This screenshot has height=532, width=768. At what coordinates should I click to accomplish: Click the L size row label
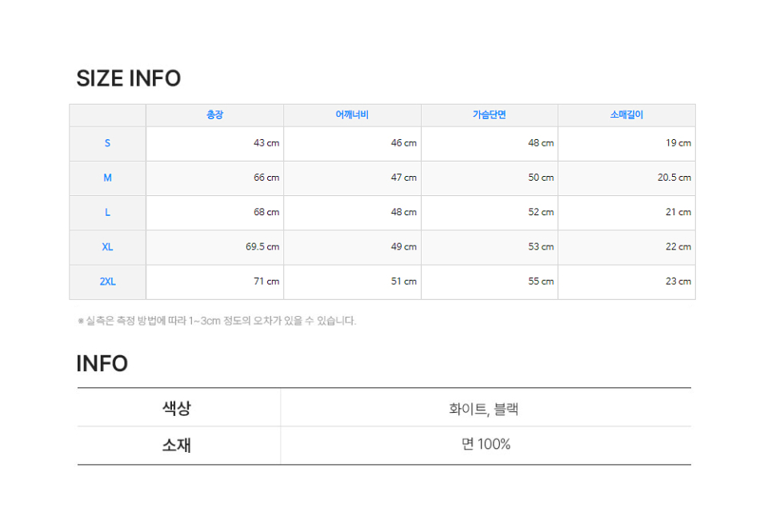(107, 213)
